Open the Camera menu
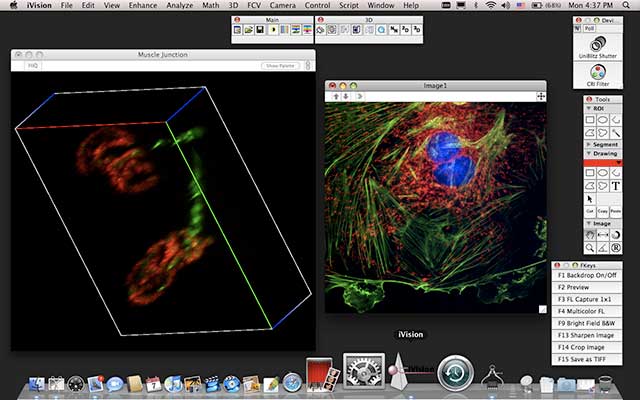 pos(282,5)
